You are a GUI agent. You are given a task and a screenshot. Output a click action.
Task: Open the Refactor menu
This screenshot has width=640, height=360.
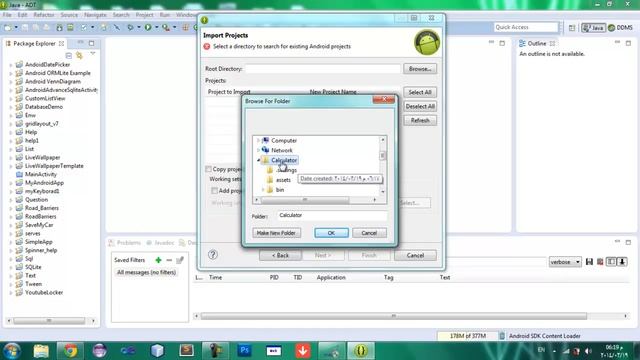point(44,15)
